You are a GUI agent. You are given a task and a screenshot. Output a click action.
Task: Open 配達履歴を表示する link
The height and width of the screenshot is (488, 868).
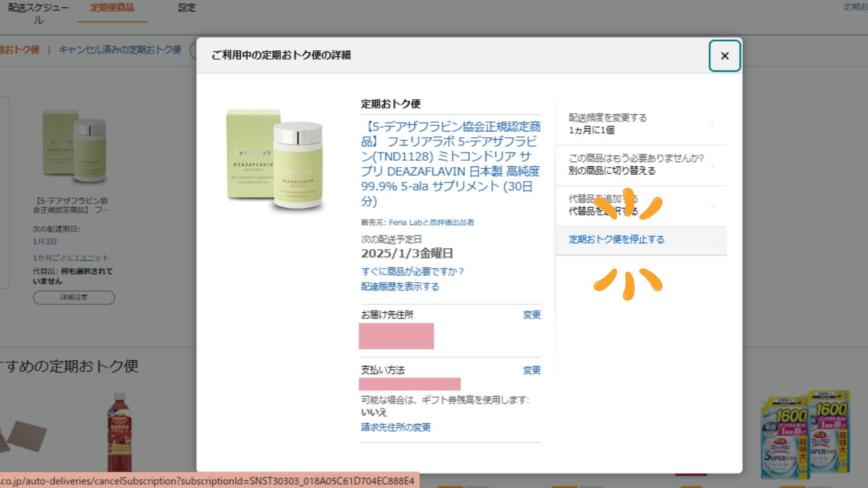pos(400,287)
